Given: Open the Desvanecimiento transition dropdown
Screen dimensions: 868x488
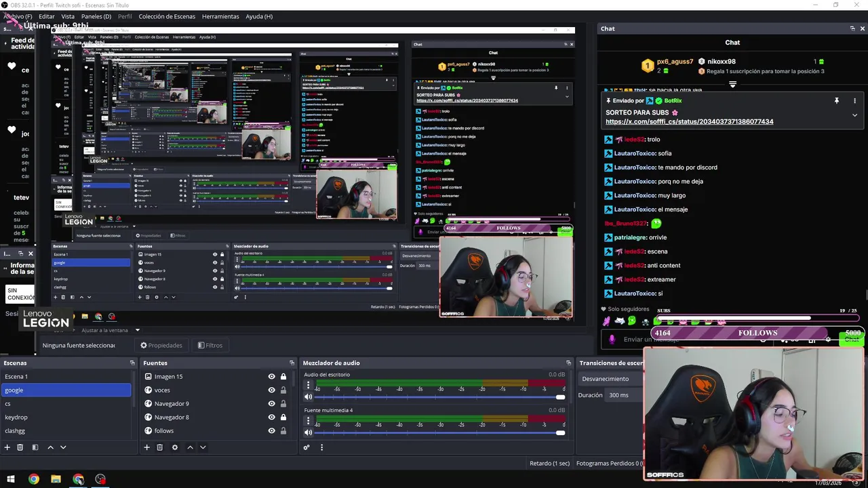Looking at the screenshot, I should pyautogui.click(x=611, y=379).
